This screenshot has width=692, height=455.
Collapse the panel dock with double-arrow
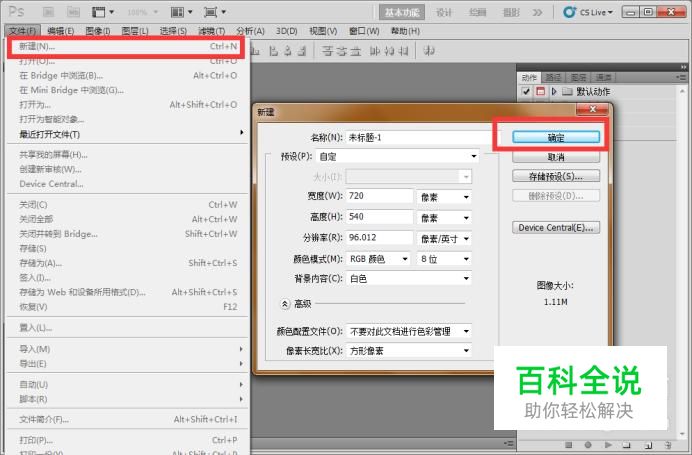684,67
